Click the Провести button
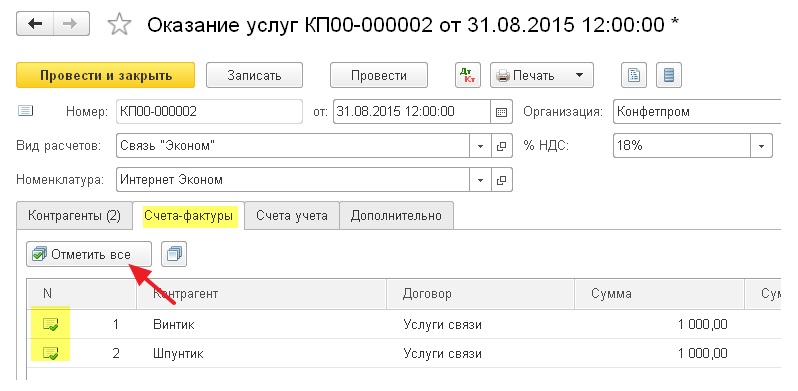 (379, 75)
